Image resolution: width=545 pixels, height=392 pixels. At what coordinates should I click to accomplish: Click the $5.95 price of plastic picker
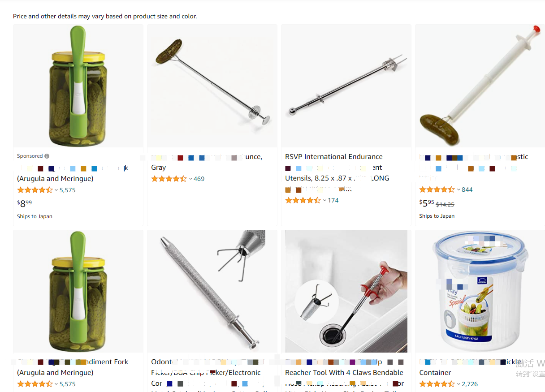[427, 203]
